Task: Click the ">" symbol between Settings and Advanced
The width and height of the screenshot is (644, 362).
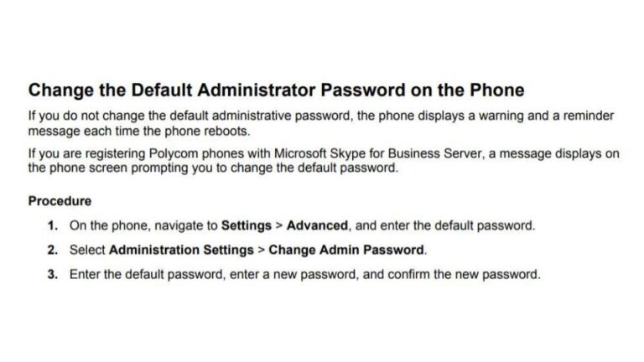Action: coord(279,225)
